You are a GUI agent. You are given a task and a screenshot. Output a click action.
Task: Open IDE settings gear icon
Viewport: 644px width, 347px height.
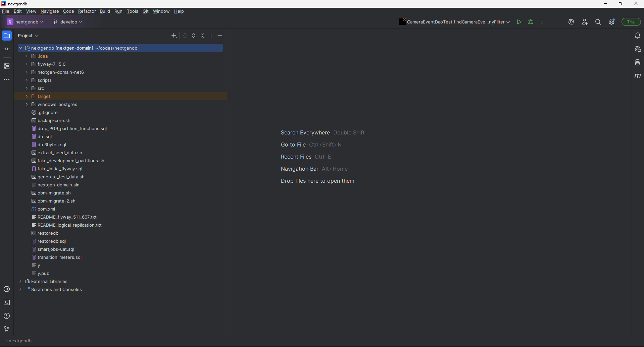(611, 22)
